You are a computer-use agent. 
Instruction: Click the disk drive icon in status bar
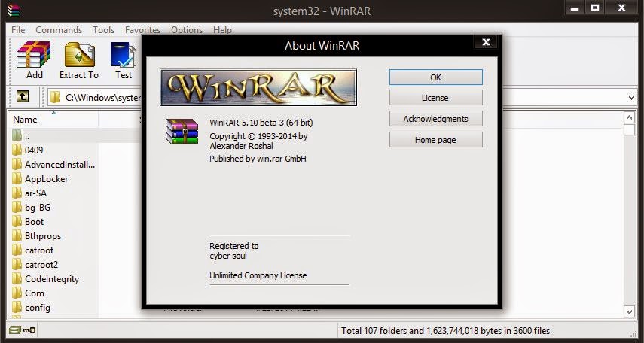point(15,330)
